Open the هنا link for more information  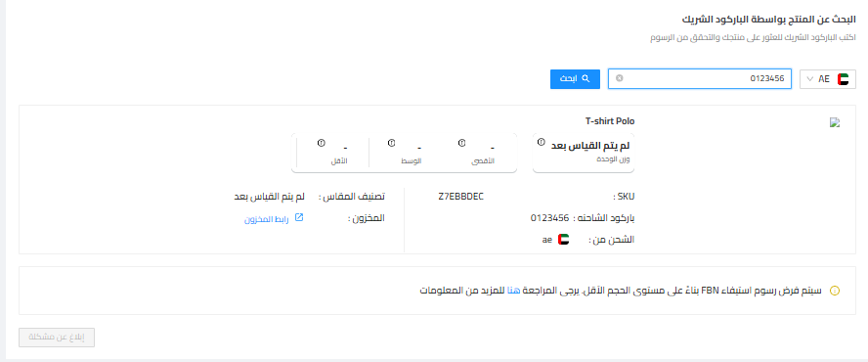(x=514, y=291)
